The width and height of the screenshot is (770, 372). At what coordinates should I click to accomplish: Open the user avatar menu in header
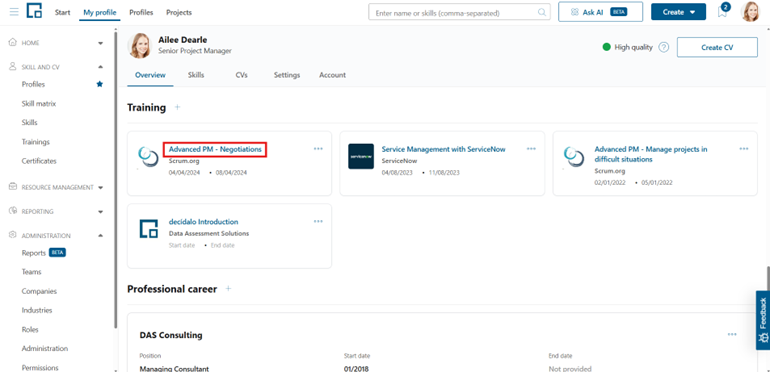coord(750,12)
